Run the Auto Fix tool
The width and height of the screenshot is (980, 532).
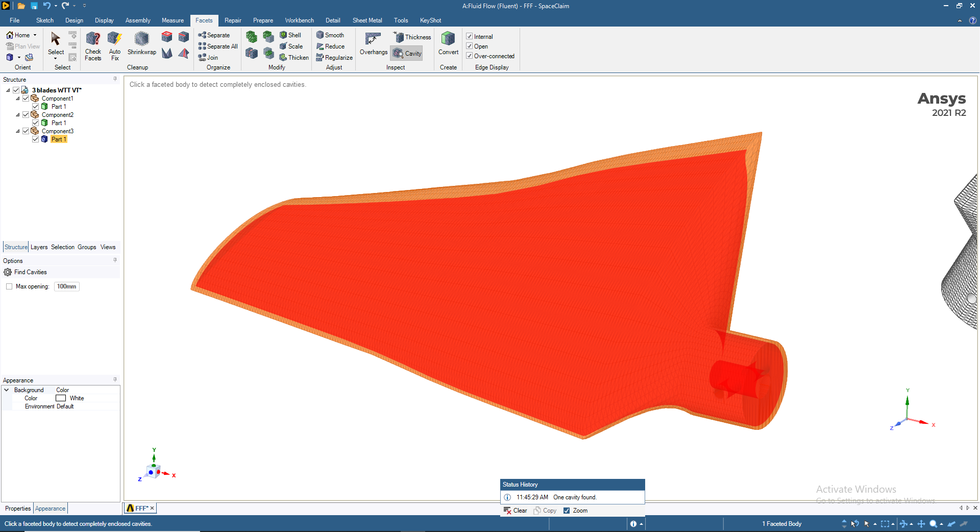115,46
